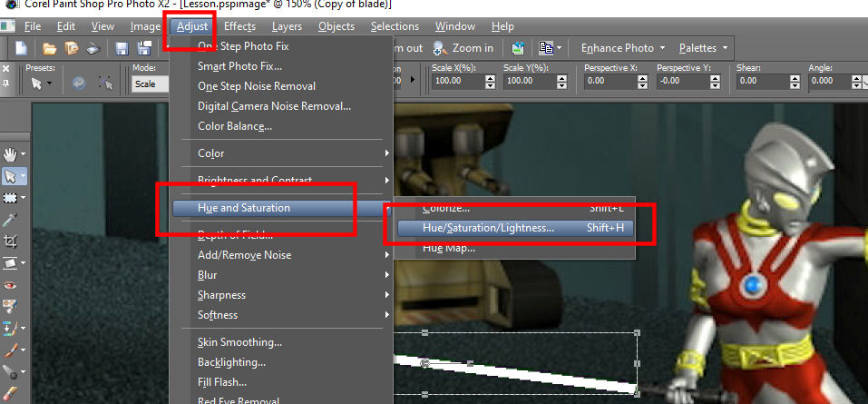868x404 pixels.
Task: Click the Scale Y percent field
Action: [530, 81]
